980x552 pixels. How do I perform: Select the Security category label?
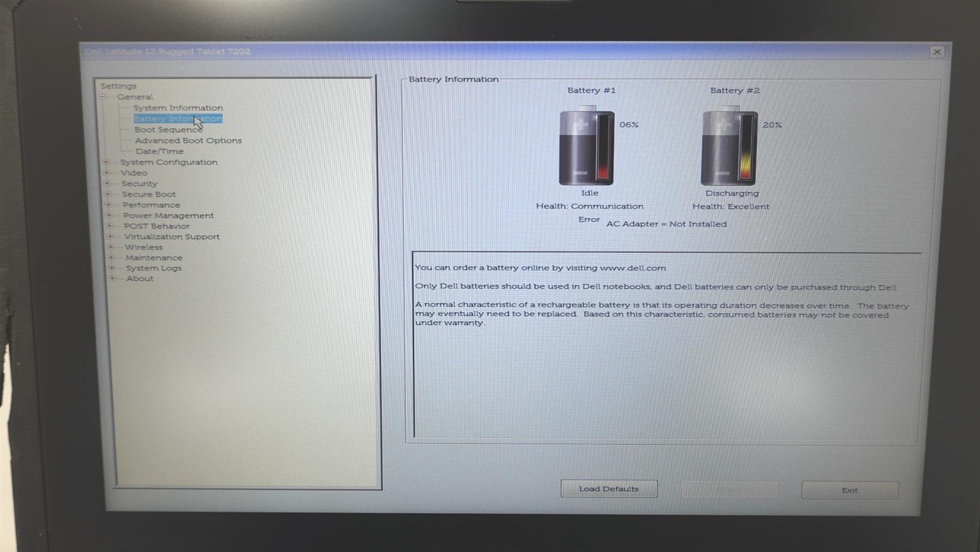pos(140,184)
